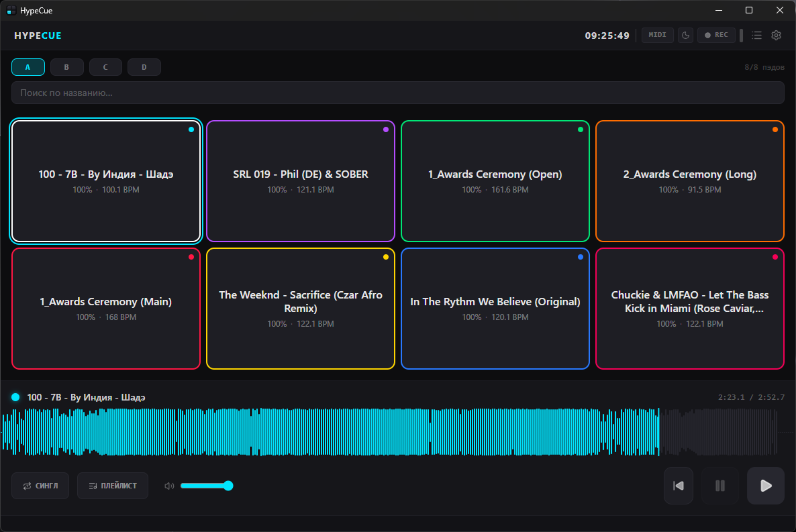Viewport: 796px width, 532px height.
Task: Click the blue dot on In The Rythm pad
Action: click(x=581, y=257)
